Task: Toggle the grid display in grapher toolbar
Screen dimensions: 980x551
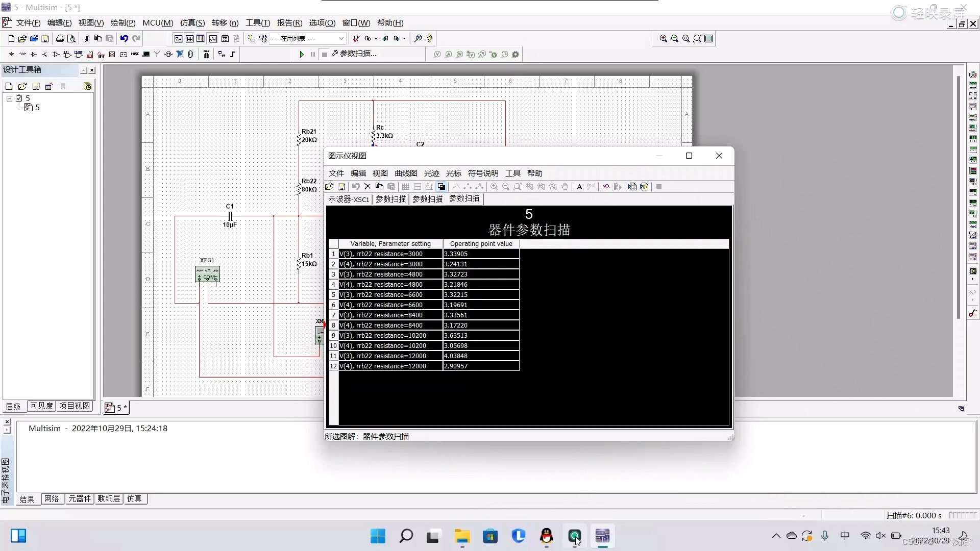Action: point(406,187)
